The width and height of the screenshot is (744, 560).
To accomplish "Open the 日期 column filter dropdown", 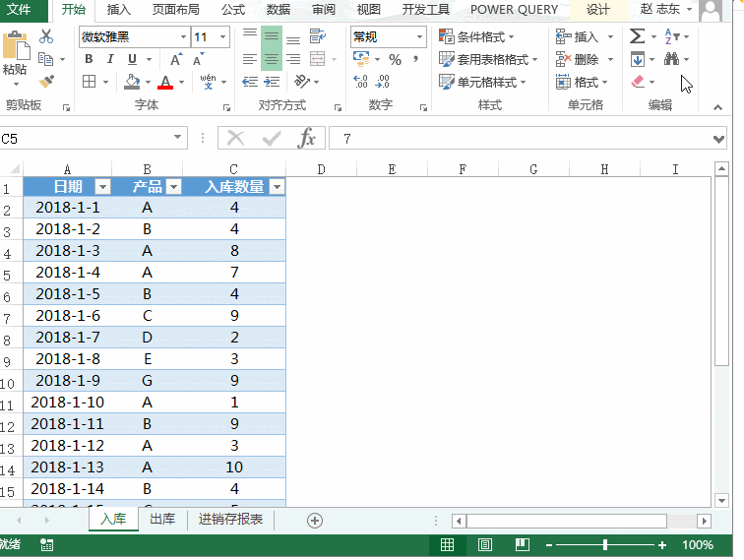I will click(x=102, y=187).
